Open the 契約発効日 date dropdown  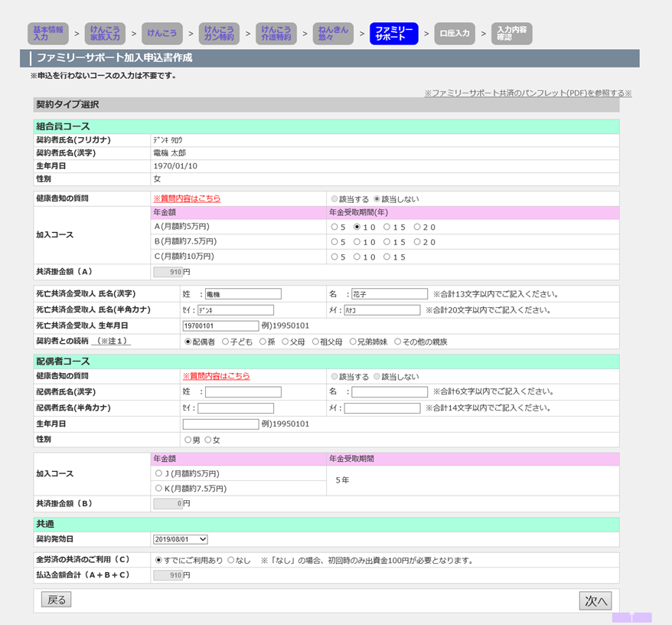(180, 539)
